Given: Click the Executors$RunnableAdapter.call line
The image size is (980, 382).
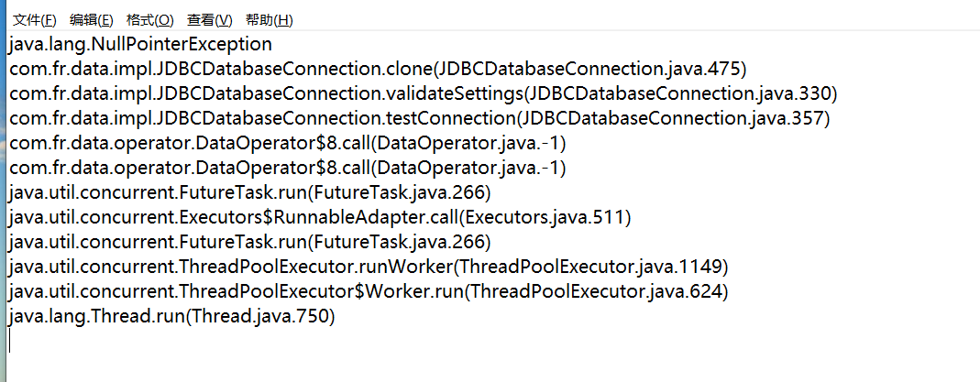Looking at the screenshot, I should click(321, 217).
